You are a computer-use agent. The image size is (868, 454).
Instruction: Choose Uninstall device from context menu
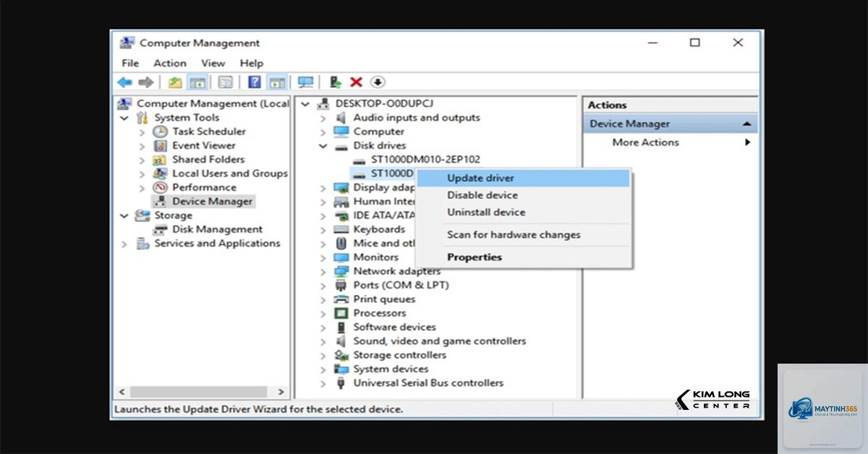point(523,213)
